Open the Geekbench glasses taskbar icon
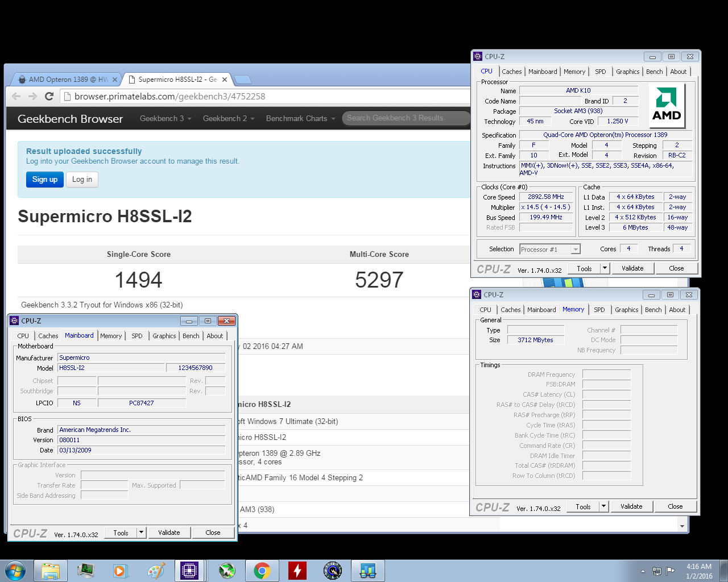 367,571
